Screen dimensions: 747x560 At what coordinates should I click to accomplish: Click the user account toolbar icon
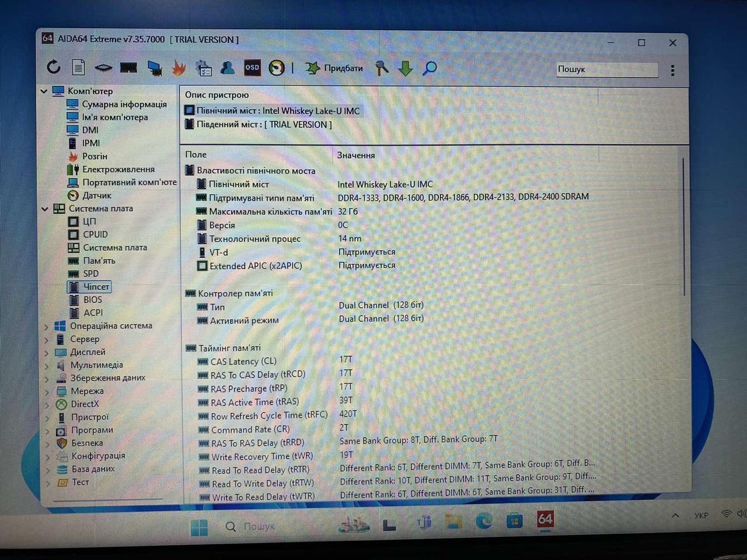pos(228,68)
